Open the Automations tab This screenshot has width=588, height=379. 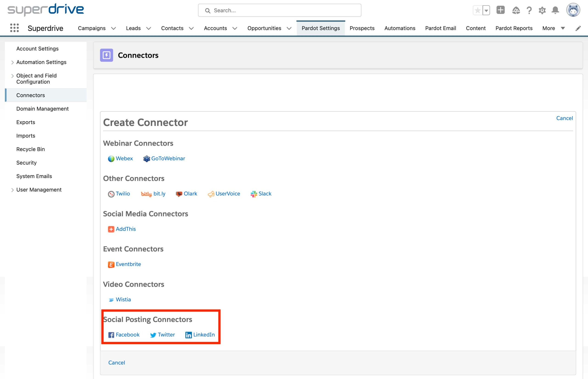pos(400,28)
